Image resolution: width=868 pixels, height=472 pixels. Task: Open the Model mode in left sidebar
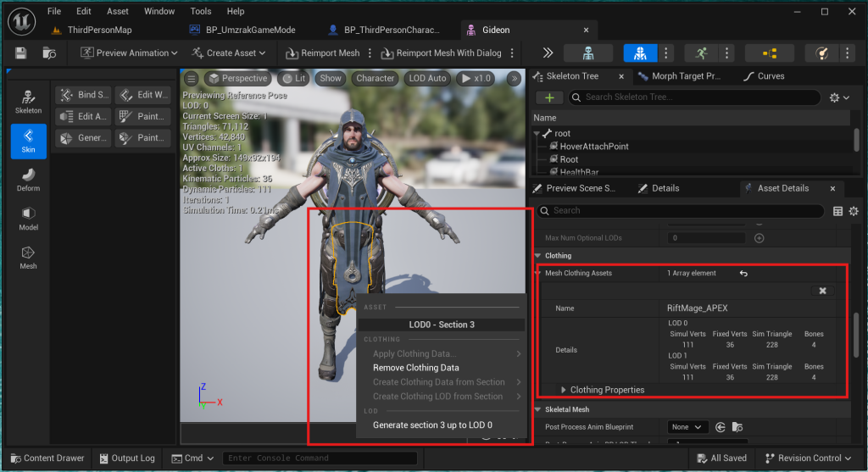pos(28,219)
